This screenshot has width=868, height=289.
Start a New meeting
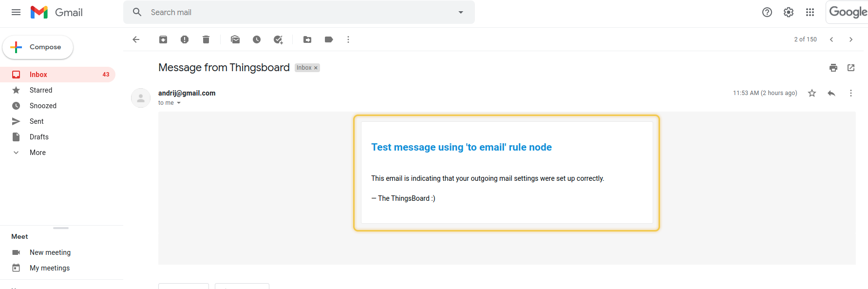point(50,252)
